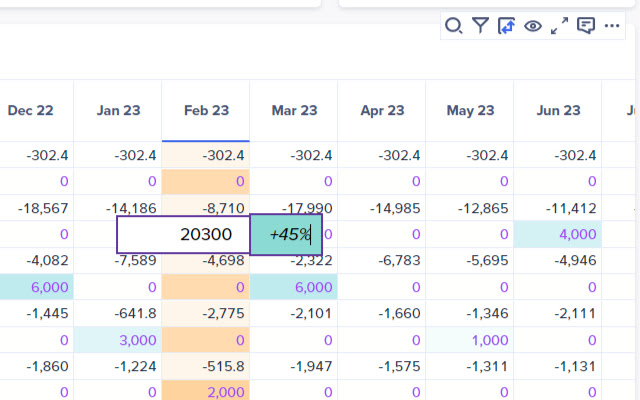Click the search magnifier icon
The width and height of the screenshot is (640, 400).
point(454,26)
